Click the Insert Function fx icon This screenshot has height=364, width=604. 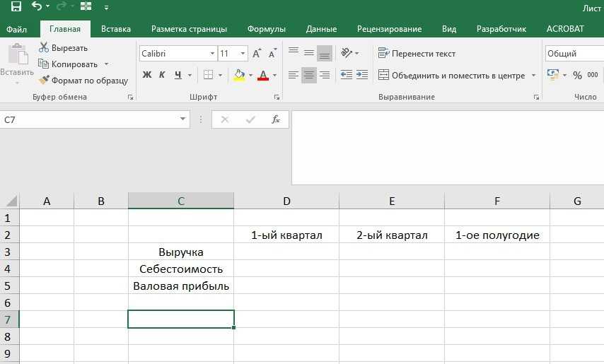[x=276, y=120]
